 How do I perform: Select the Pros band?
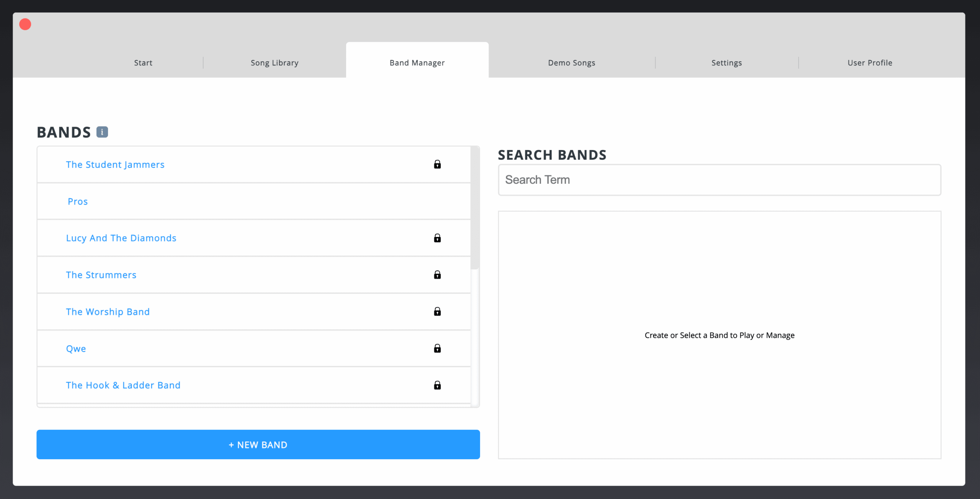78,201
